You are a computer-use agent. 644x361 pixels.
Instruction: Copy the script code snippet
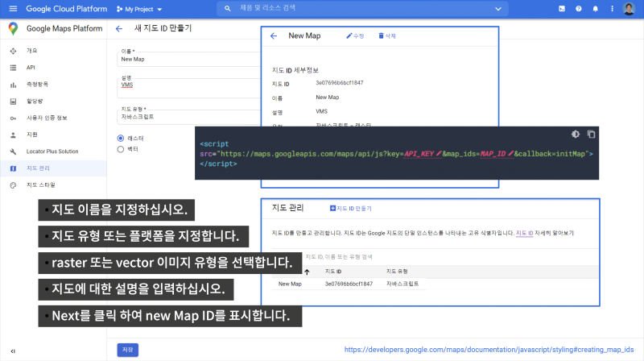591,134
